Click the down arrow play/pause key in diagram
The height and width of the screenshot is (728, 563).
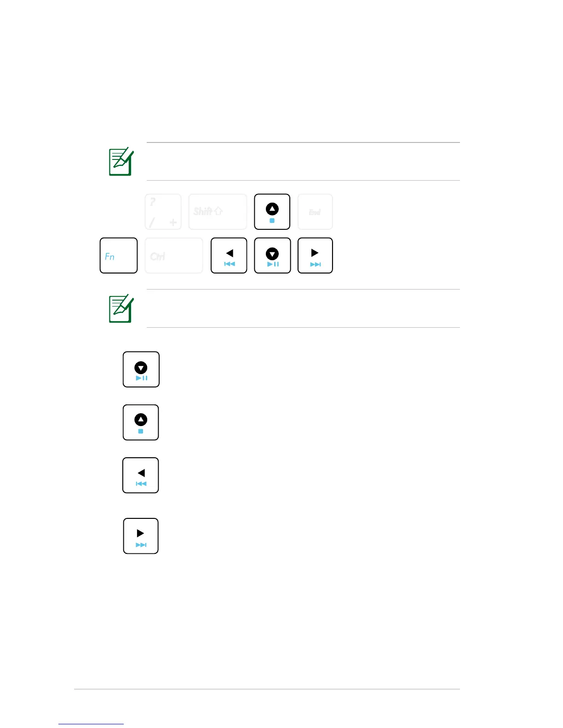[272, 256]
